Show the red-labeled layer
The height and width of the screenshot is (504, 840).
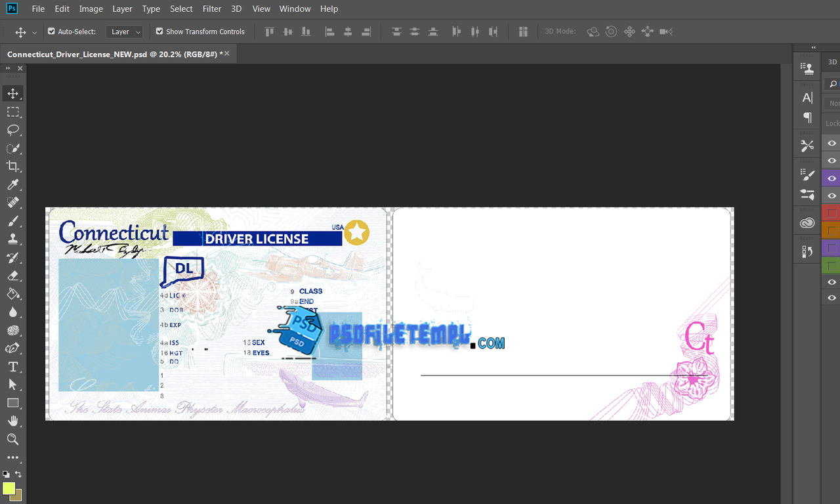831,213
